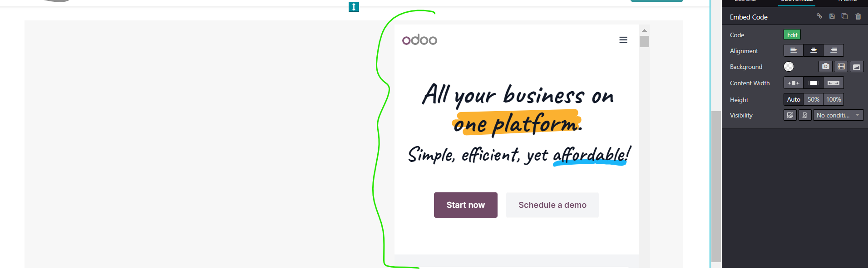The width and height of the screenshot is (868, 269).
Task: Click the teal block move handle
Action: pyautogui.click(x=354, y=7)
